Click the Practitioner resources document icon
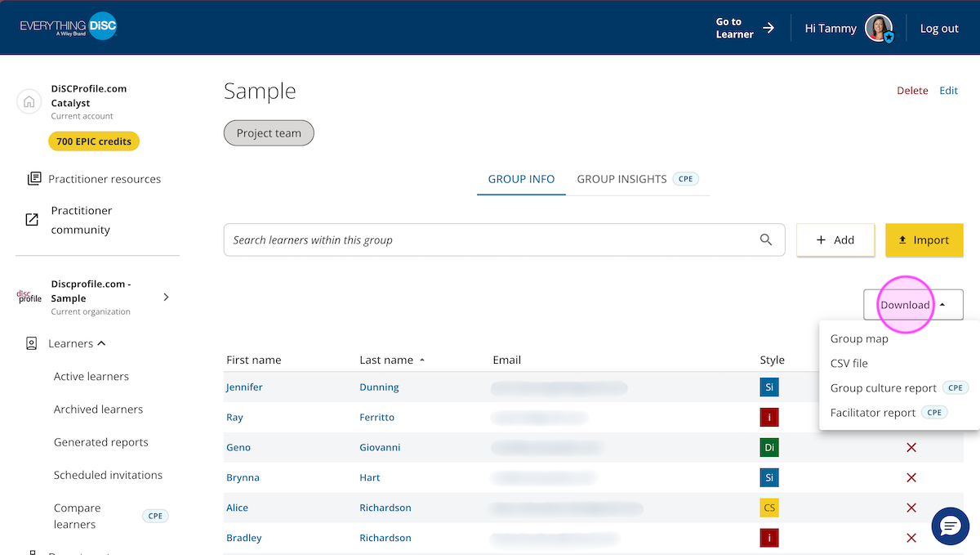Image resolution: width=980 pixels, height=555 pixels. click(33, 178)
